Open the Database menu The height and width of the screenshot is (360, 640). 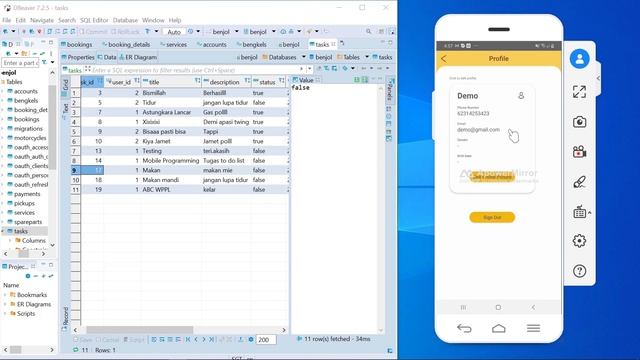pyautogui.click(x=125, y=20)
